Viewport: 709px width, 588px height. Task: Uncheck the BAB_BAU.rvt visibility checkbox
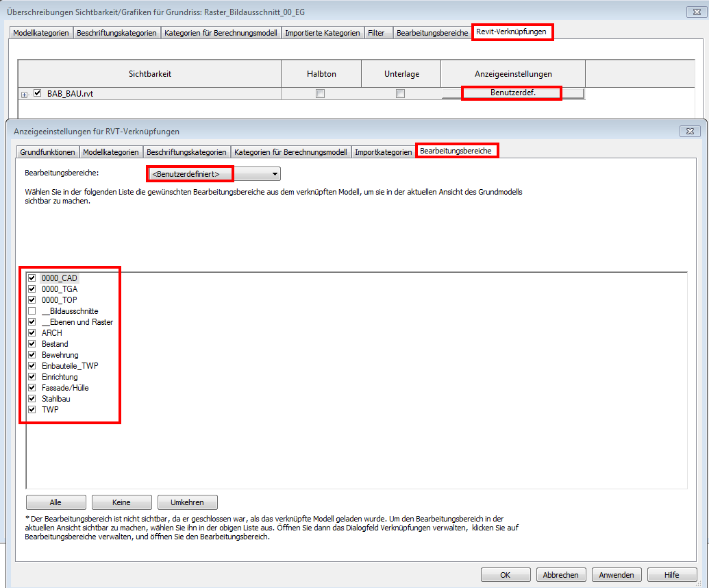38,93
